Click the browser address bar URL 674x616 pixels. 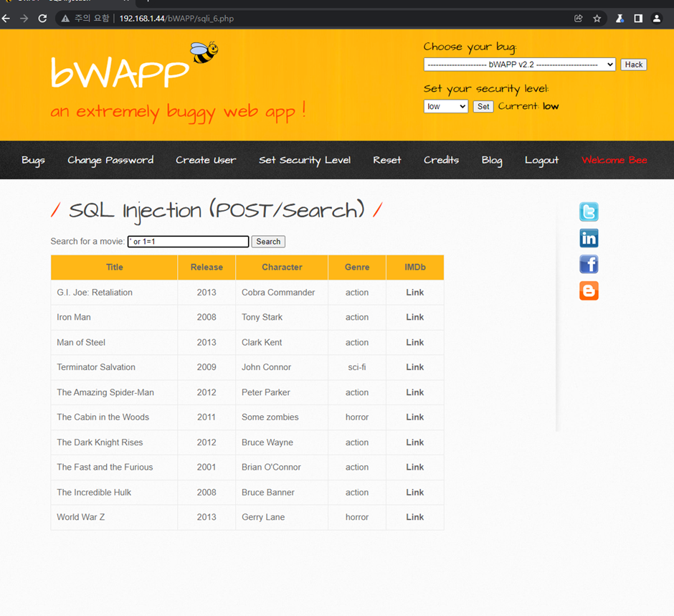click(176, 19)
